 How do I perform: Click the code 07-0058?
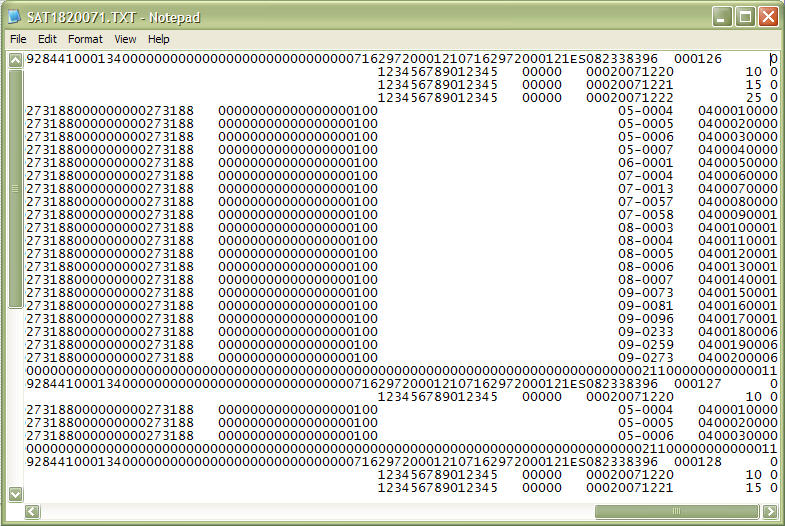click(x=646, y=215)
